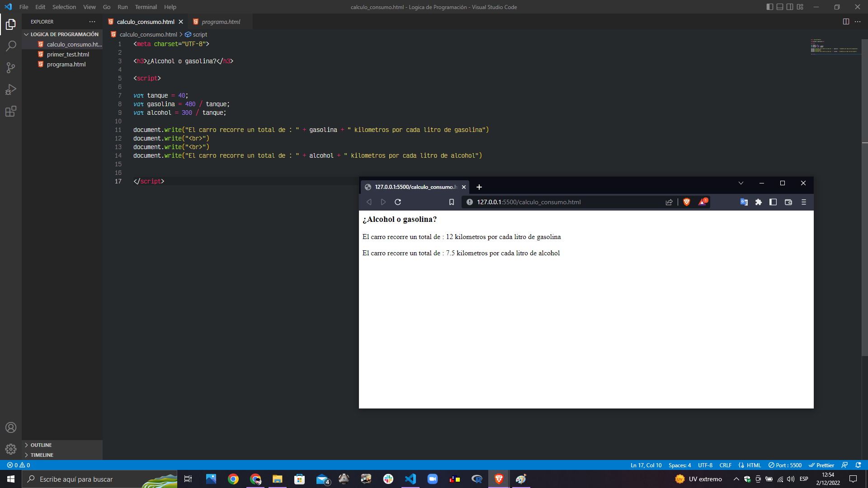This screenshot has height=488, width=868.
Task: Open the Run and Debug view
Action: [11, 89]
